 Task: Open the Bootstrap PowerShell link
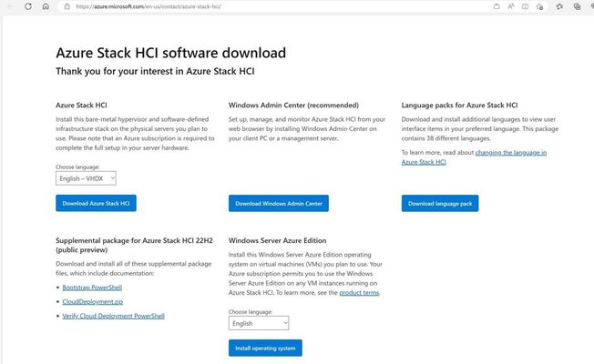coord(92,288)
